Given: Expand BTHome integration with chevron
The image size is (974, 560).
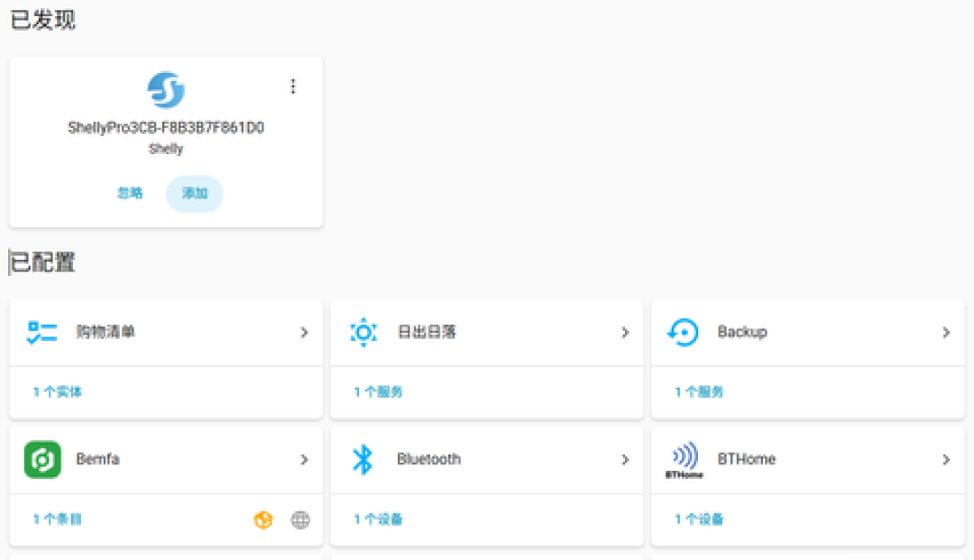Looking at the screenshot, I should click(946, 459).
